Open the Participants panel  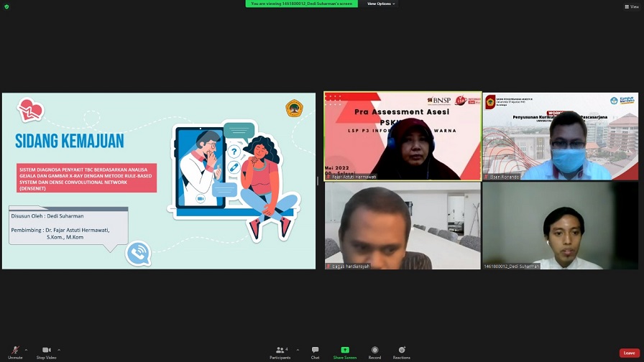pyautogui.click(x=280, y=351)
